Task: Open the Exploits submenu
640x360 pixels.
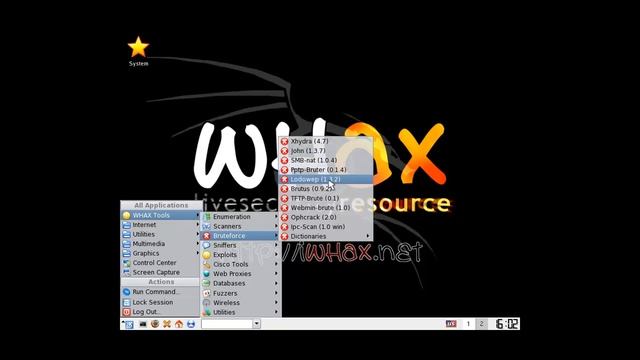Action: click(240, 255)
